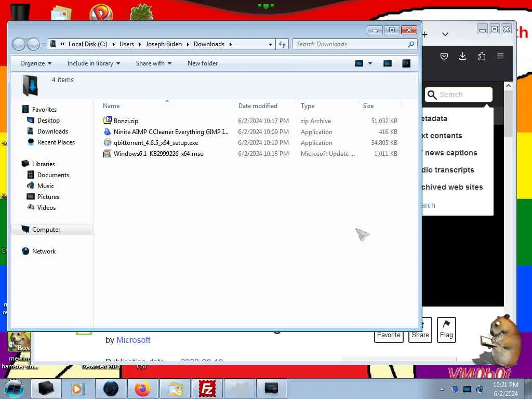This screenshot has height=399, width=532.
Task: Sort by the Size column header
Action: point(368,106)
